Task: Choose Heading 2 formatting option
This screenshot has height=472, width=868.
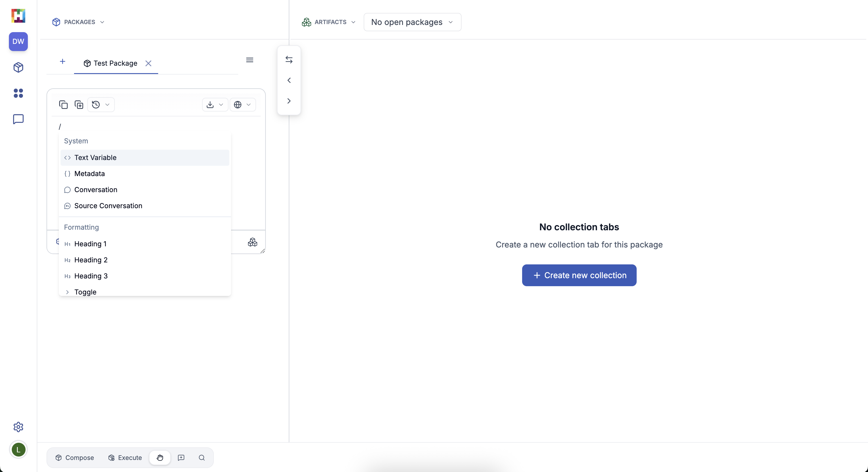Action: tap(91, 260)
